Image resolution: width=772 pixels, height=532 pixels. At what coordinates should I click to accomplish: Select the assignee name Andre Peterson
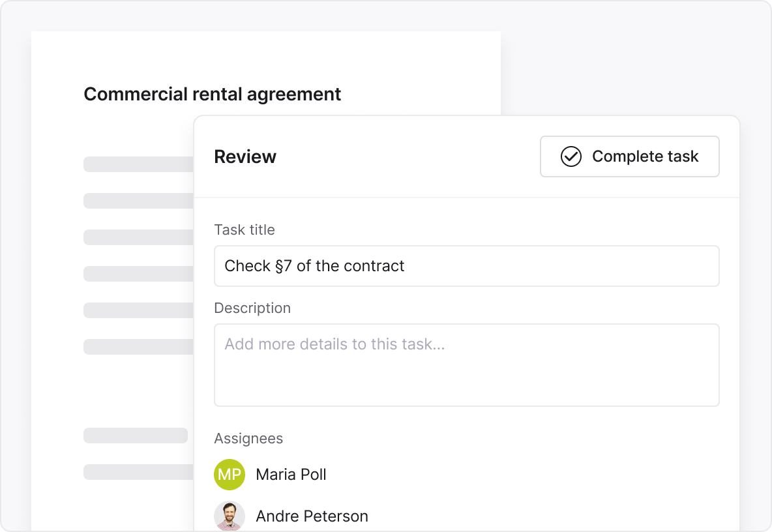312,516
